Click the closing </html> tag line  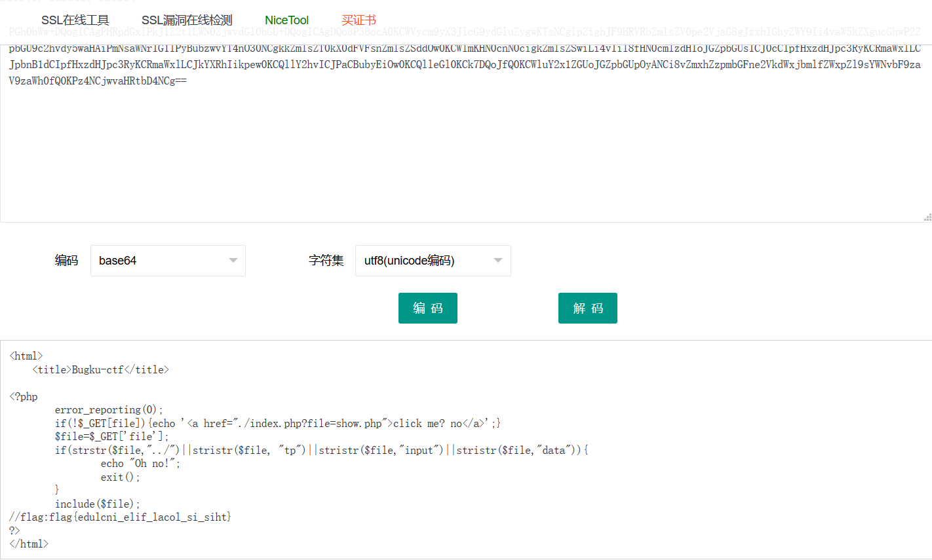point(29,544)
